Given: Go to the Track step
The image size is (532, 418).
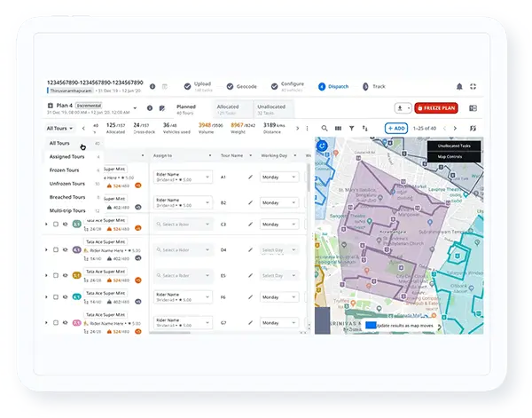Looking at the screenshot, I should (374, 87).
